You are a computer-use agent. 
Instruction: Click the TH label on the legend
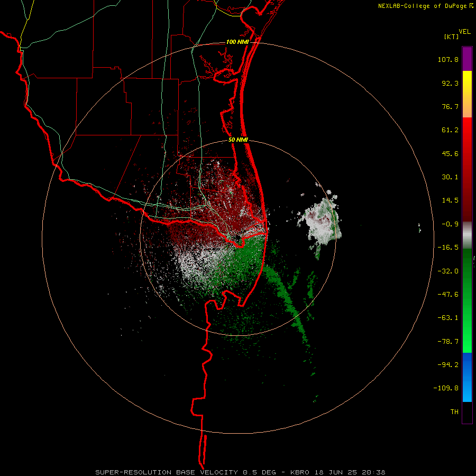(454, 412)
